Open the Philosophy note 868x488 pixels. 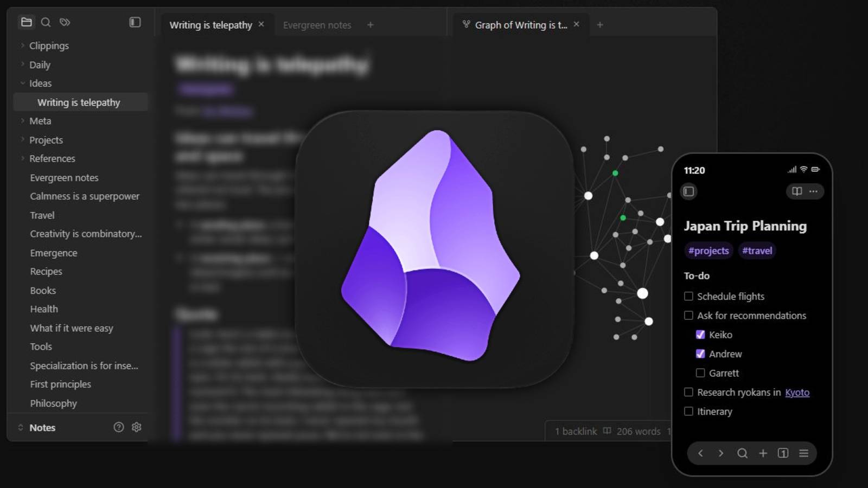(x=53, y=403)
